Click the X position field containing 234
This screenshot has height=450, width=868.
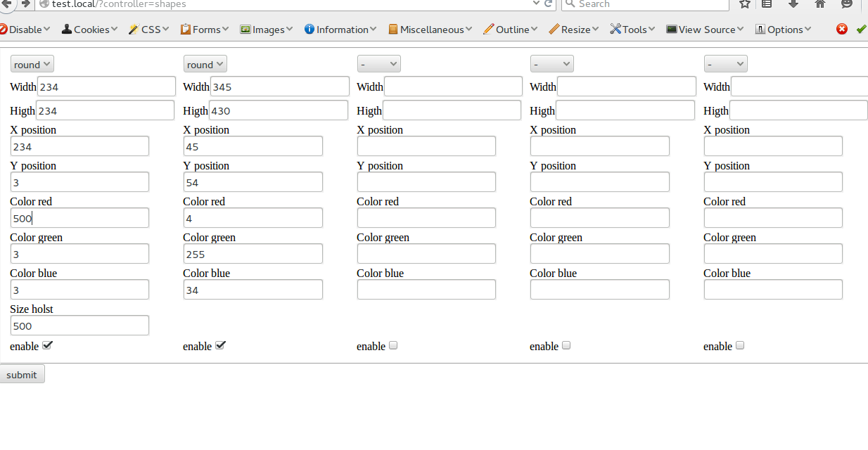click(x=79, y=146)
